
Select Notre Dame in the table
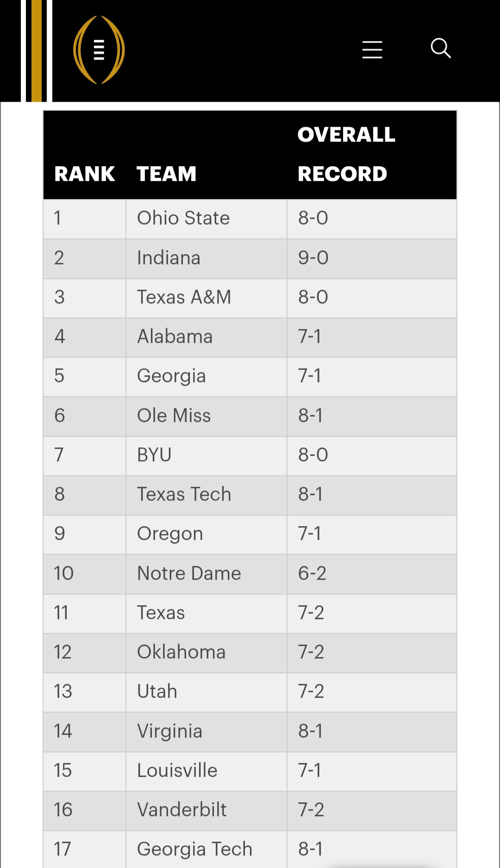[189, 573]
